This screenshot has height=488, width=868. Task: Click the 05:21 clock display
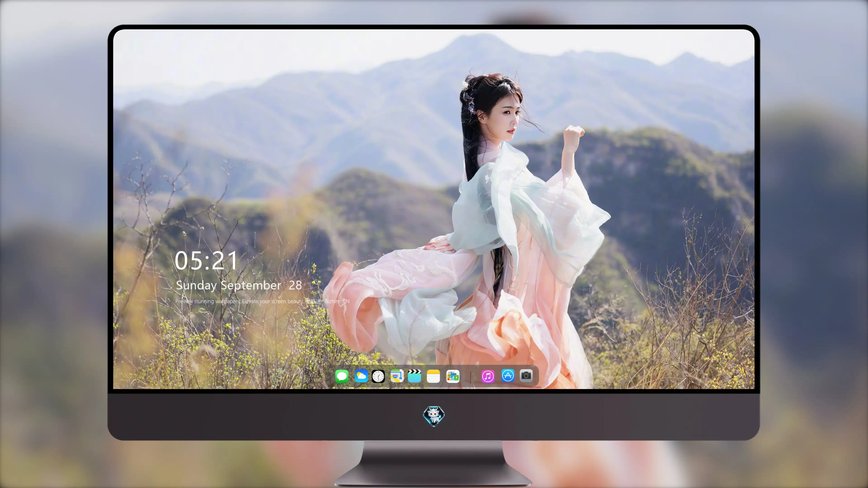point(206,261)
